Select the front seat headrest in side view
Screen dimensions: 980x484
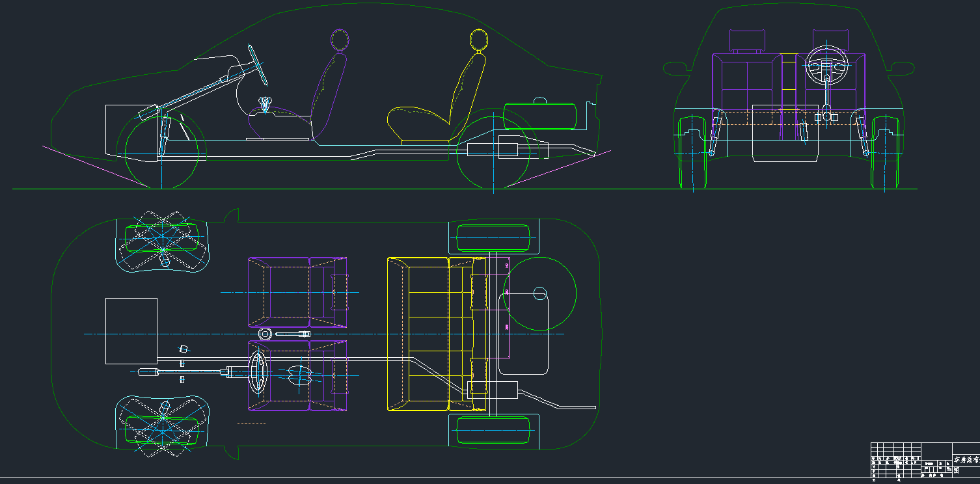point(340,40)
